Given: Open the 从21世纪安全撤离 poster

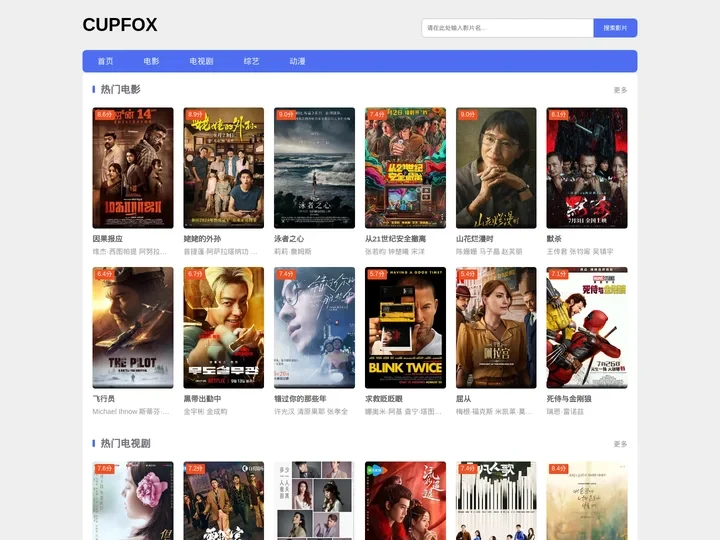Looking at the screenshot, I should (x=405, y=168).
